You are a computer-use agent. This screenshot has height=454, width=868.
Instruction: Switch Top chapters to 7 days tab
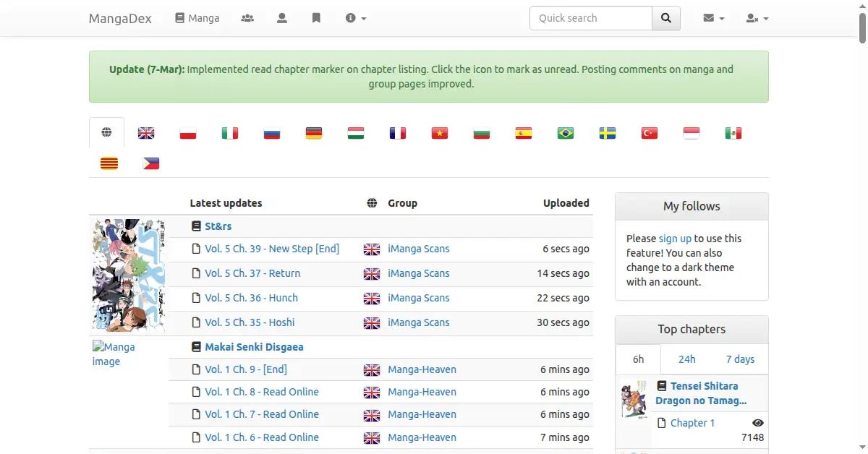(x=741, y=359)
